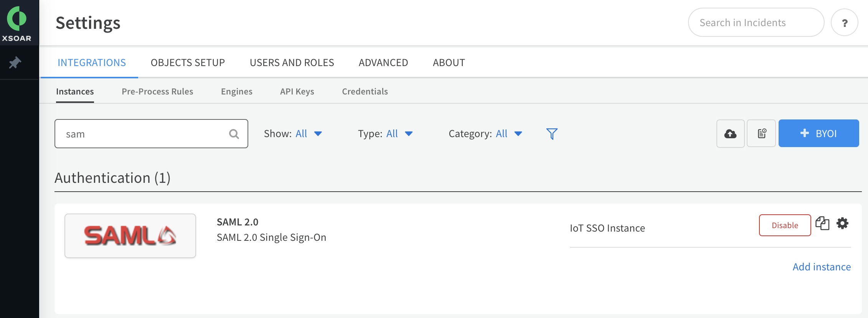Image resolution: width=868 pixels, height=318 pixels.
Task: Open the Credentials subtab
Action: [365, 91]
